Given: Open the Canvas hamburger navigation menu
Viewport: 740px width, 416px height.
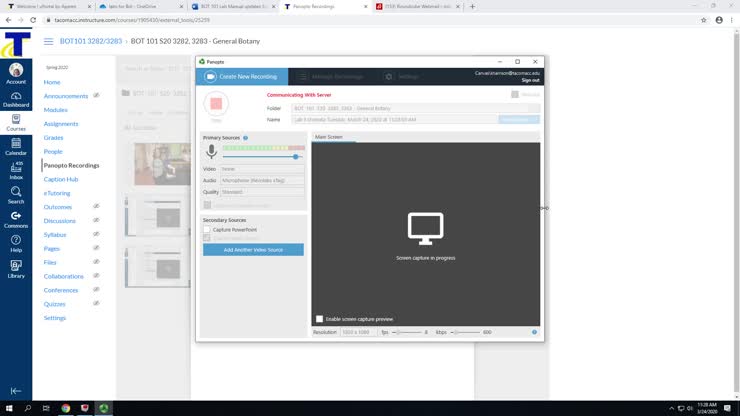Looking at the screenshot, I should tap(49, 42).
